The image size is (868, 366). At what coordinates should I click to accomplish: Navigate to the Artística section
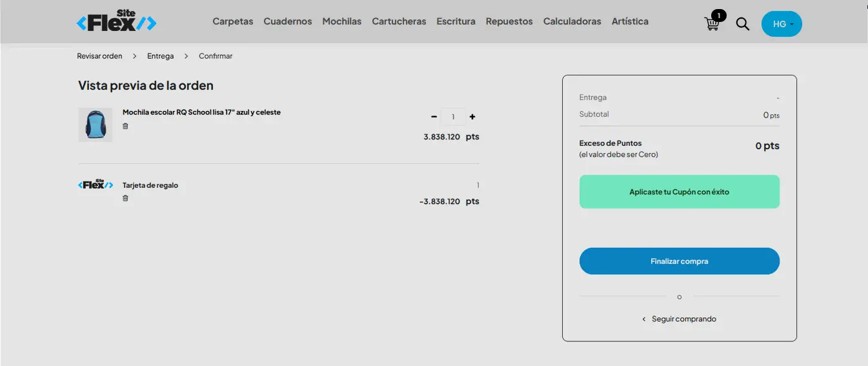[630, 21]
